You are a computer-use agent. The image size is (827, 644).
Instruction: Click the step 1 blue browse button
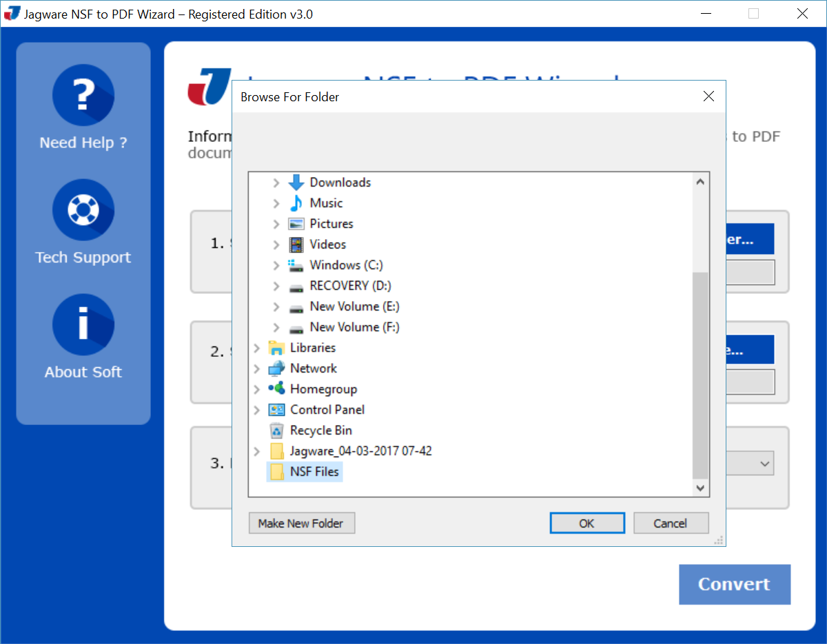(750, 239)
